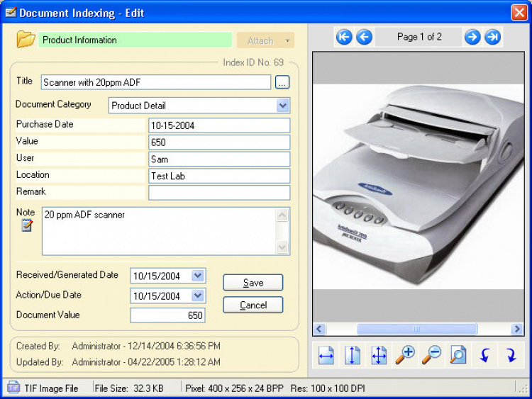This screenshot has width=532, height=399.
Task: Click the Index ID No. 69 label
Action: point(253,62)
